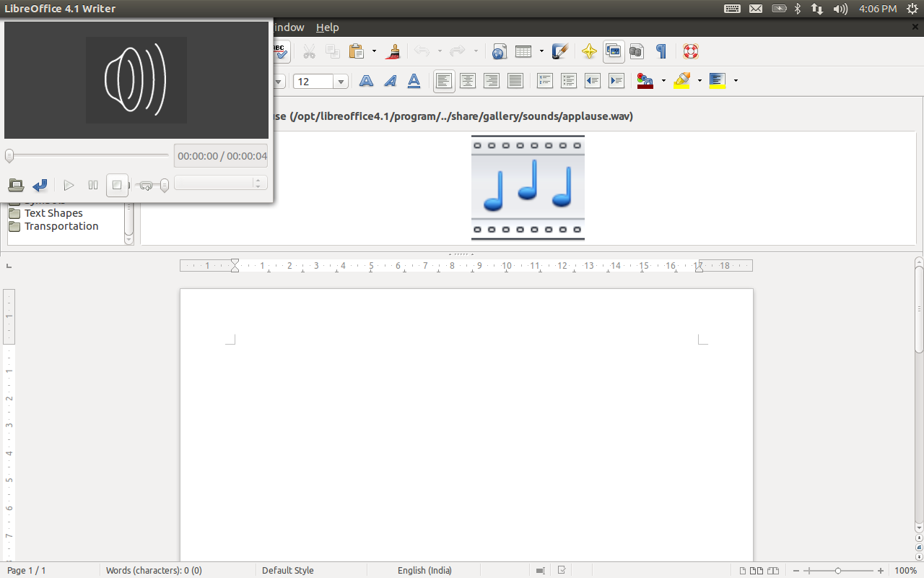Click the applause sound thumbnail in gallery
924x578 pixels.
(528, 187)
